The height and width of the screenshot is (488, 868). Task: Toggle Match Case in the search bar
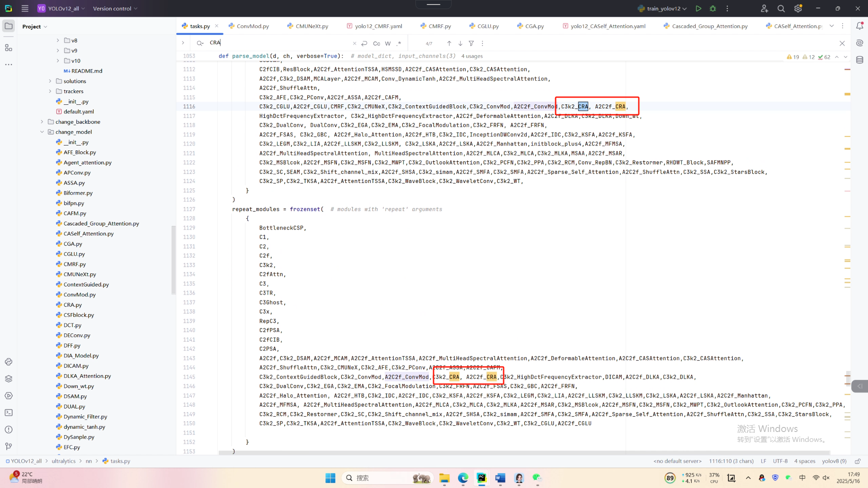click(377, 43)
